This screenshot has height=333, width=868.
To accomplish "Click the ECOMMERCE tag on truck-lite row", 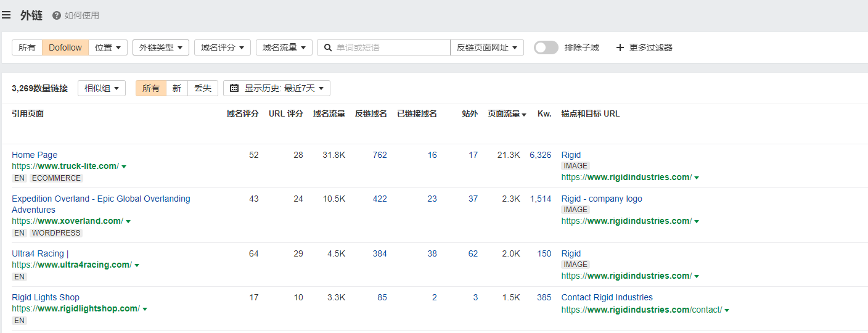I will pyautogui.click(x=56, y=178).
